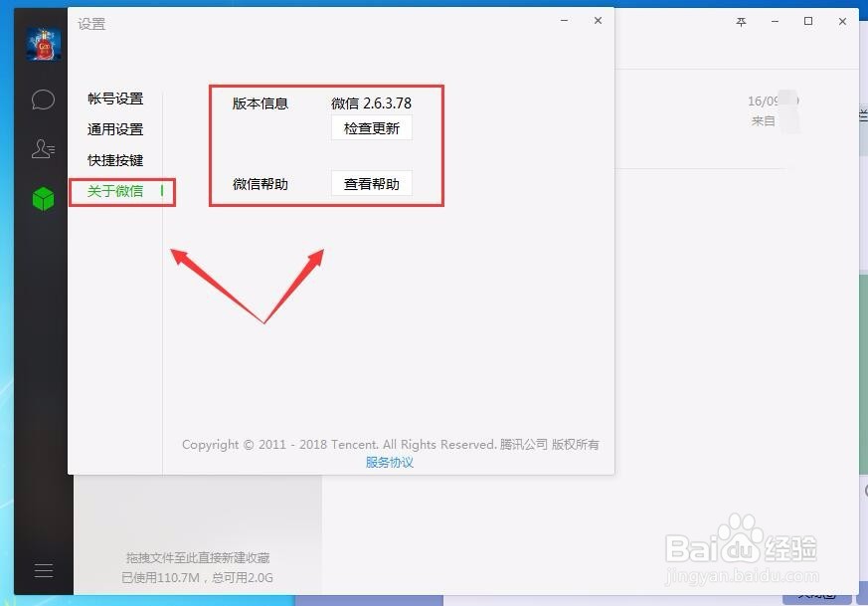The width and height of the screenshot is (868, 606).
Task: Open the hamburger menu at sidebar bottom
Action: click(43, 570)
